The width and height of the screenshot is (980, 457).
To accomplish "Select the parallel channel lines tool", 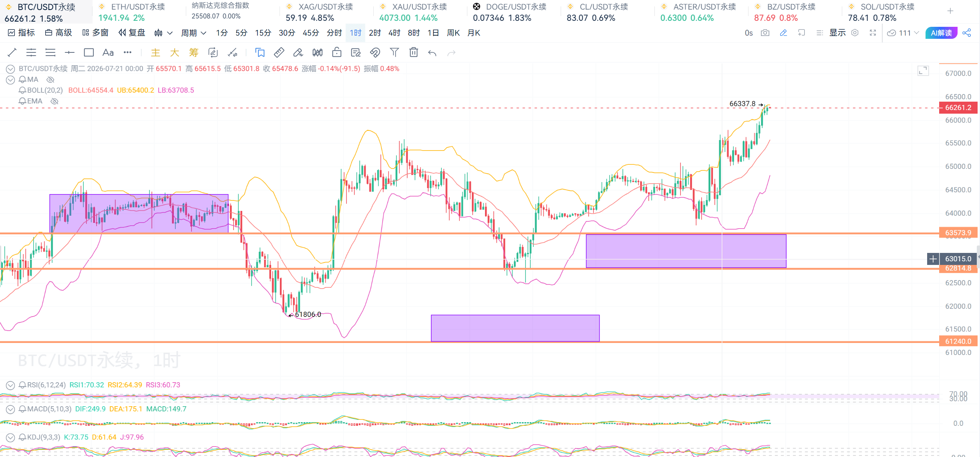I will pos(31,52).
